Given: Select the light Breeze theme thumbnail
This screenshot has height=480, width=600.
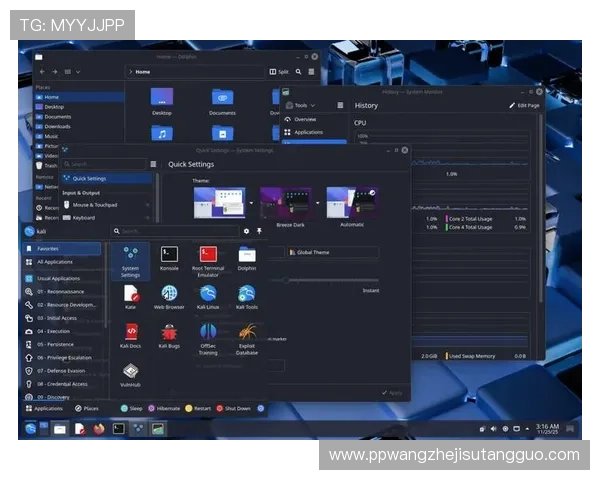Looking at the screenshot, I should (x=220, y=202).
